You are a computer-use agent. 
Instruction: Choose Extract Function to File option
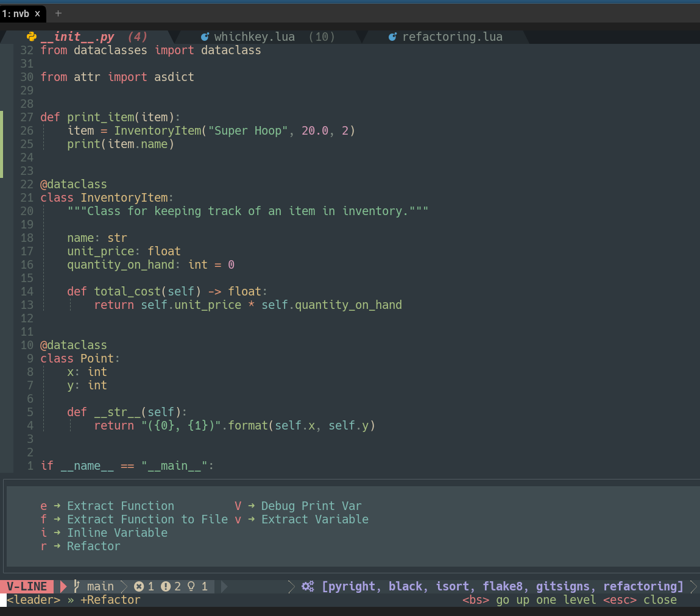133,519
